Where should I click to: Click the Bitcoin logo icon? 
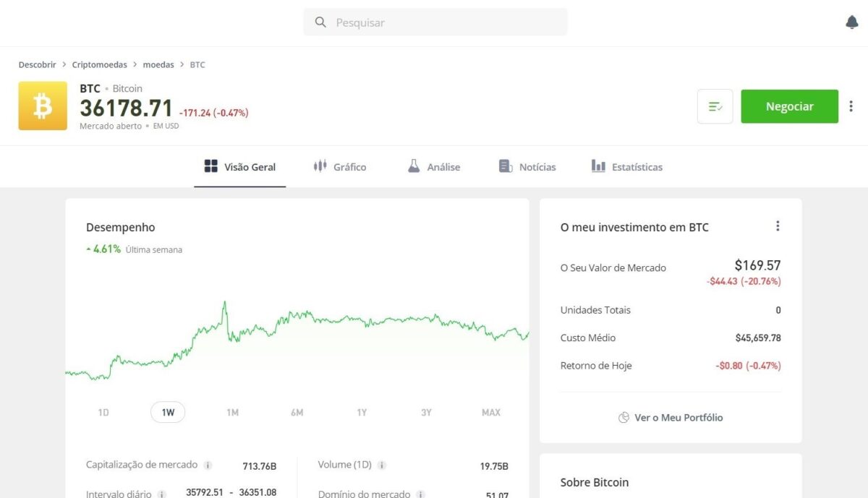pyautogui.click(x=43, y=106)
